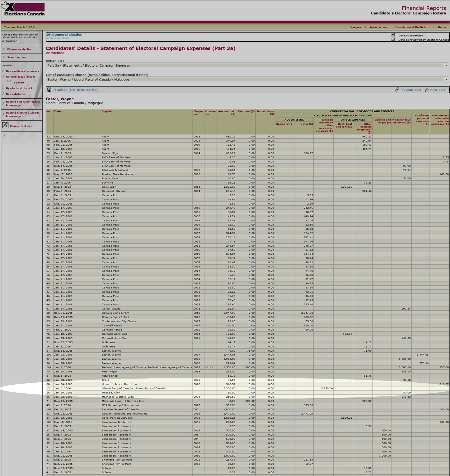Click the Change font size icon
This screenshot has height=476, width=450.
5,126
